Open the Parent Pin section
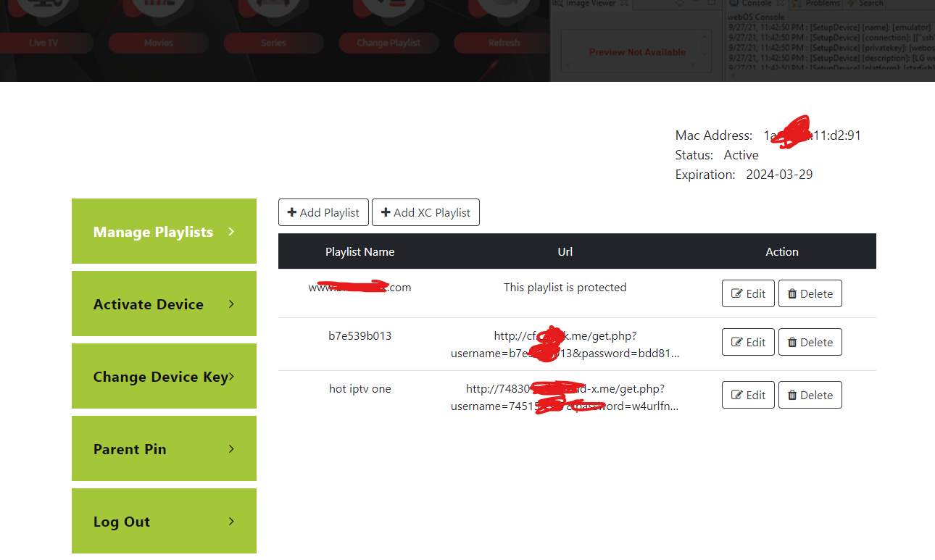This screenshot has height=560, width=935. 164,448
